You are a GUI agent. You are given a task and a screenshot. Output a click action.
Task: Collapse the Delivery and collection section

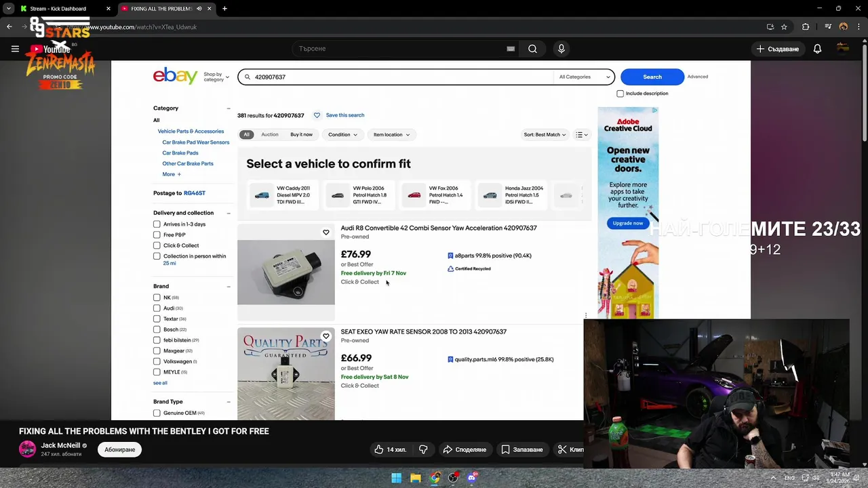tap(229, 213)
